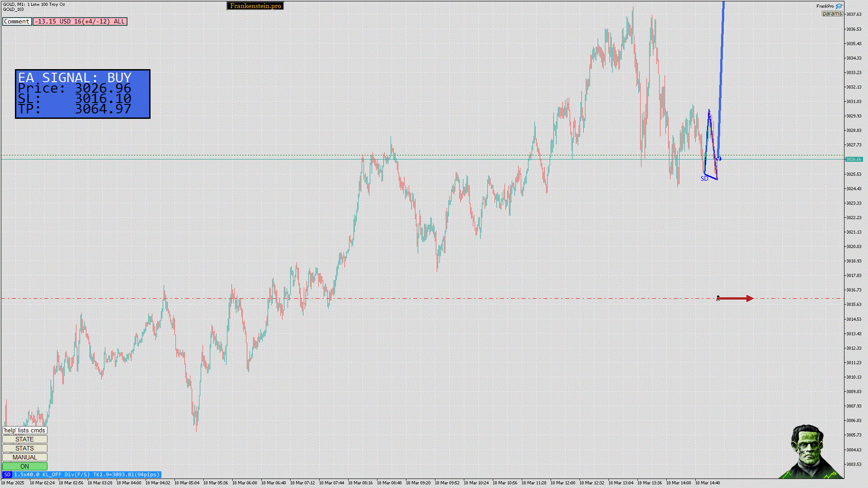The width and height of the screenshot is (868, 488).
Task: Click the blue SD label on chart
Action: (x=704, y=179)
